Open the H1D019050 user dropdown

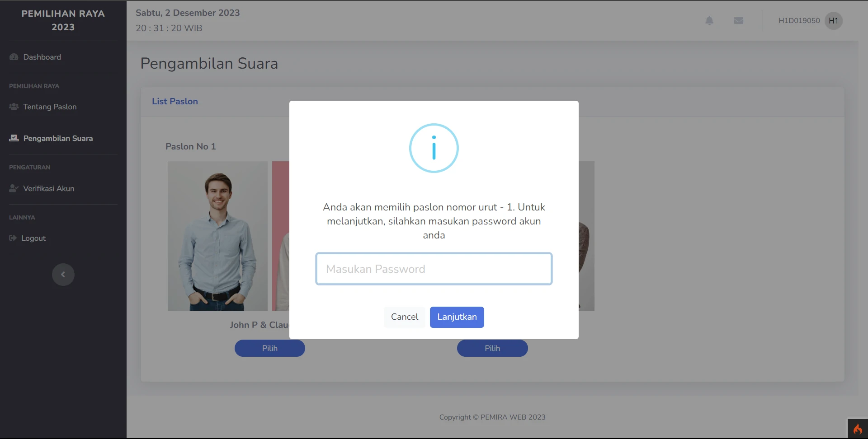799,21
